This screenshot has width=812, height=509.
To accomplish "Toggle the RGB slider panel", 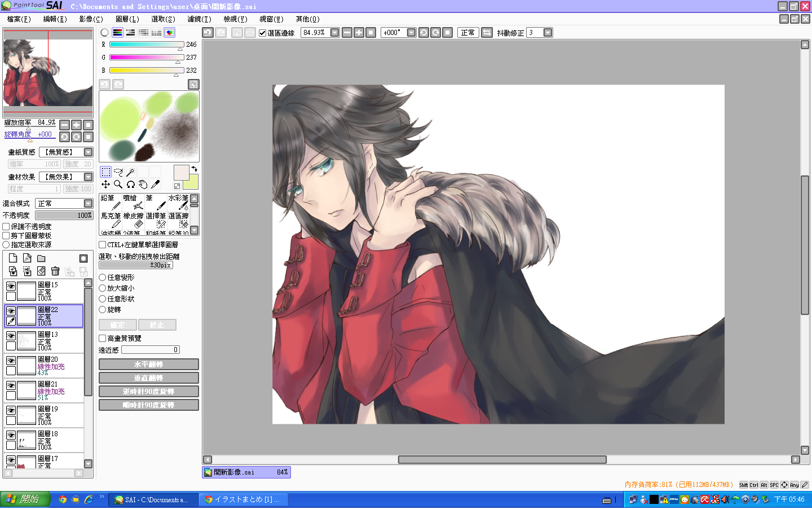I will click(x=117, y=33).
